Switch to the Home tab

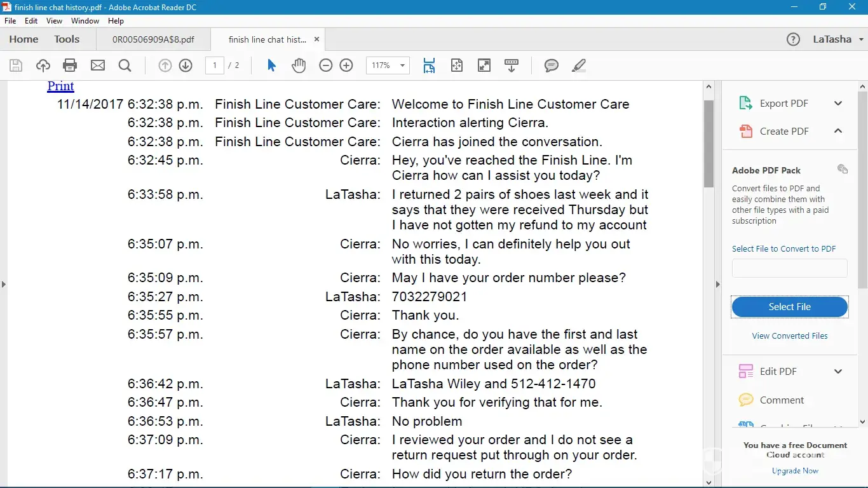coord(24,39)
